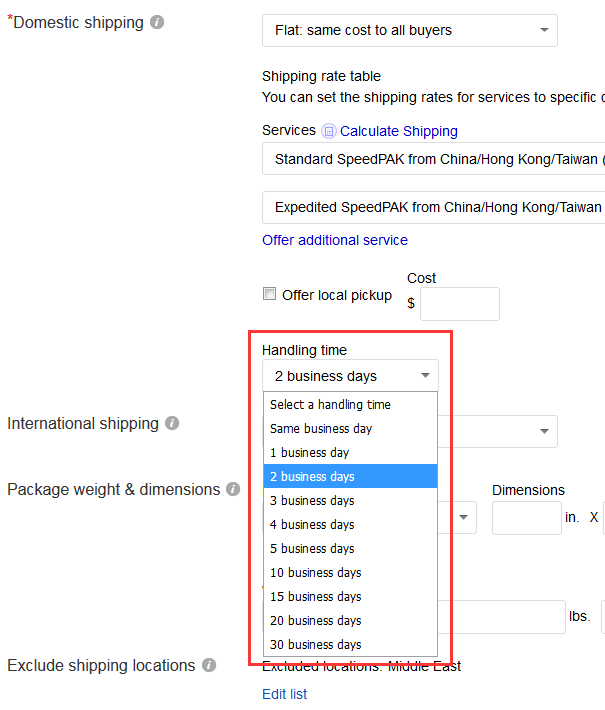
Task: Open the Edit list link
Action: (284, 694)
